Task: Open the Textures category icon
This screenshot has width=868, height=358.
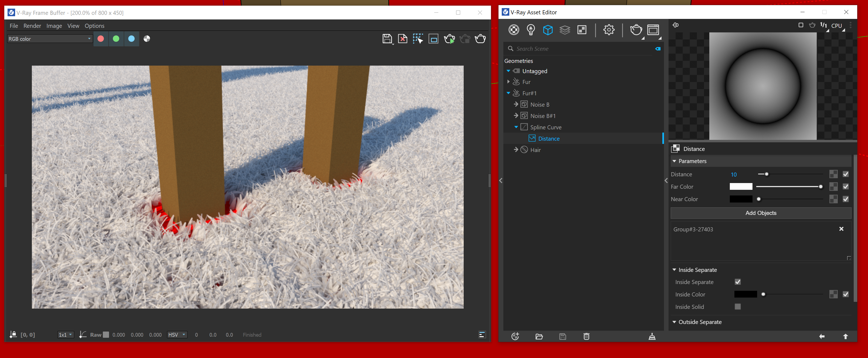Action: coord(582,30)
